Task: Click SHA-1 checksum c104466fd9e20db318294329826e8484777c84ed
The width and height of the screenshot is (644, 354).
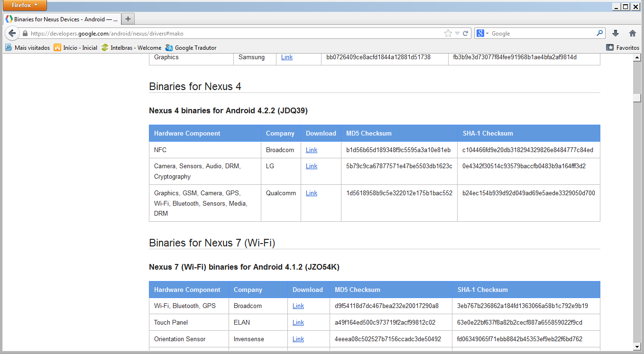Action: 528,150
